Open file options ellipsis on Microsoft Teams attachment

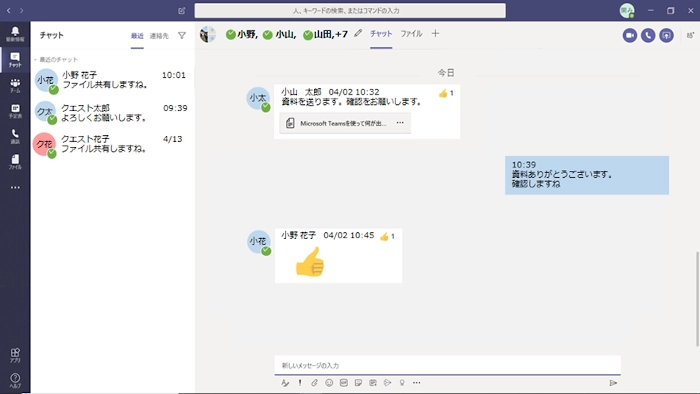(400, 123)
